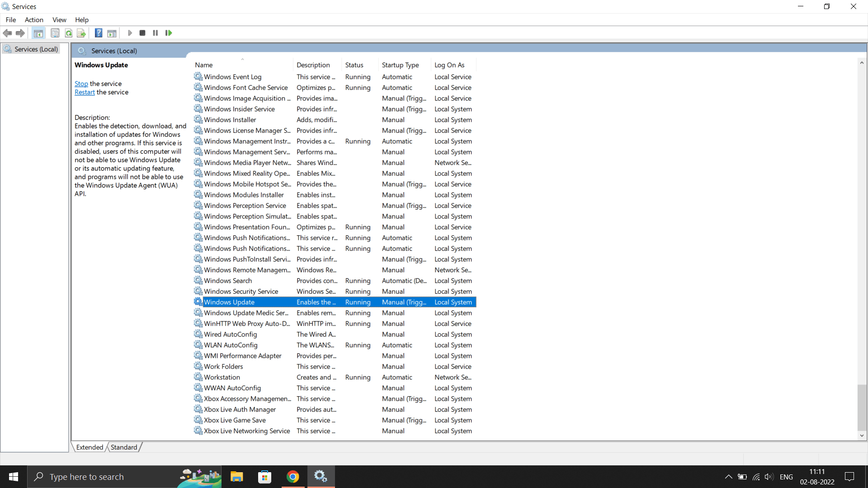Select Windows Search service in list
The image size is (868, 488).
[x=228, y=280]
